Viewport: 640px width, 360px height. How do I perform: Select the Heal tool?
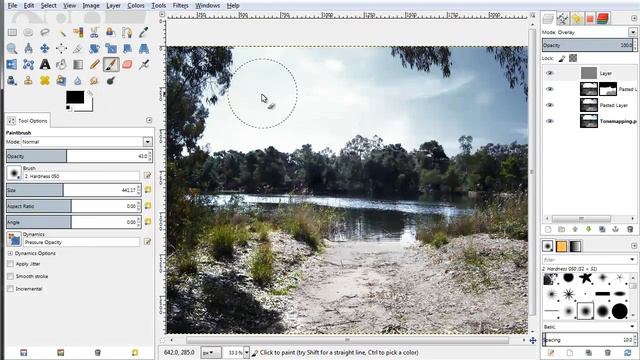pos(45,80)
